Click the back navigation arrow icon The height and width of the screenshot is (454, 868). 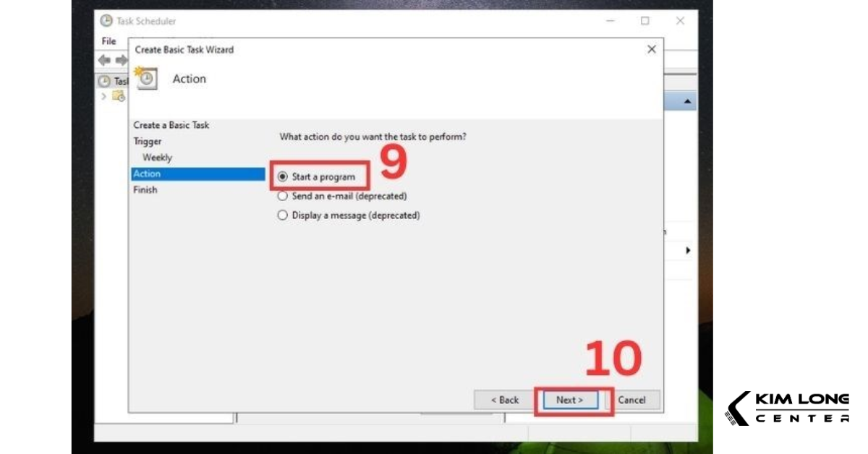pyautogui.click(x=103, y=60)
